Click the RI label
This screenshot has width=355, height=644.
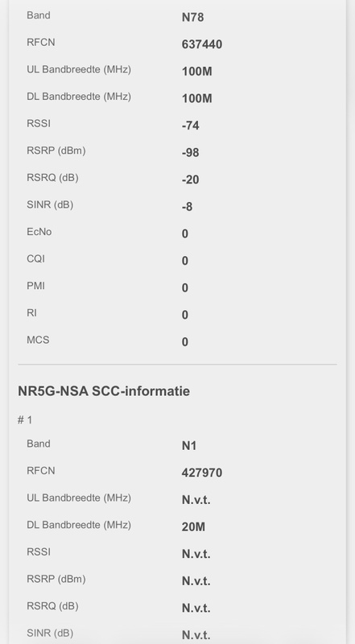[31, 313]
